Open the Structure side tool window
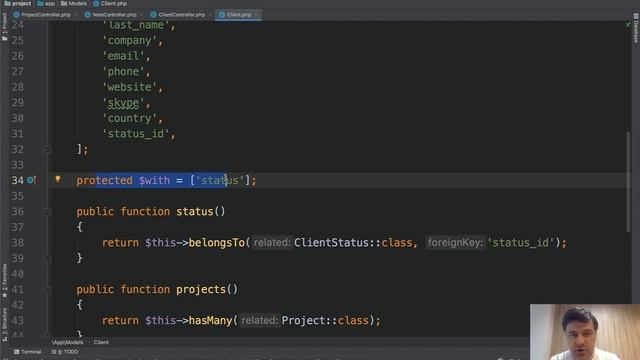The width and height of the screenshot is (640, 360). (x=4, y=324)
